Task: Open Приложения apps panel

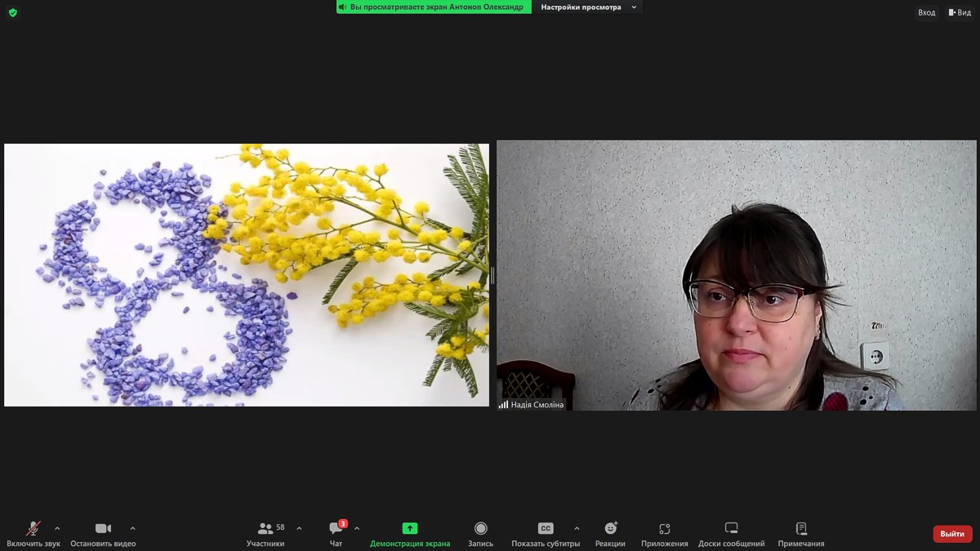Action: [x=665, y=534]
